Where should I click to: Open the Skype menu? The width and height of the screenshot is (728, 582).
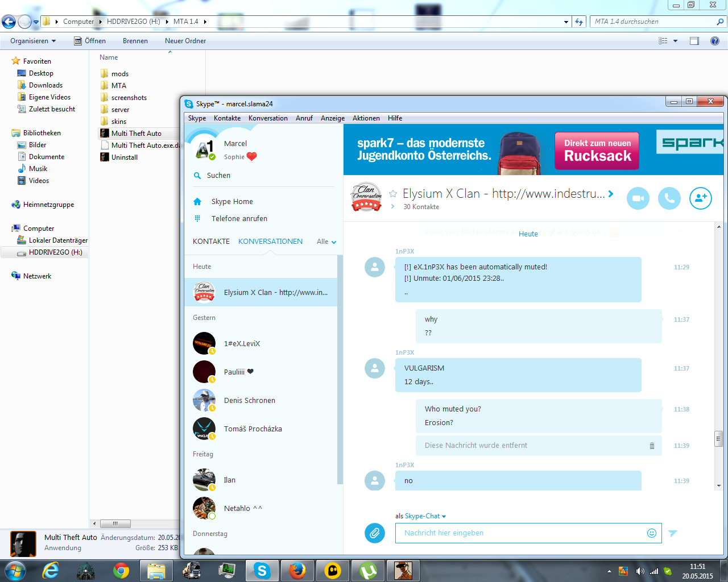click(197, 118)
